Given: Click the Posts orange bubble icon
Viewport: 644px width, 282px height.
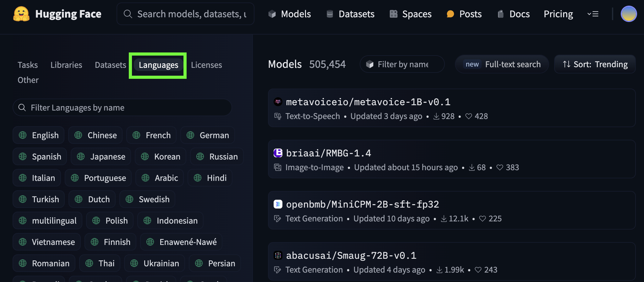Looking at the screenshot, I should coord(450,14).
